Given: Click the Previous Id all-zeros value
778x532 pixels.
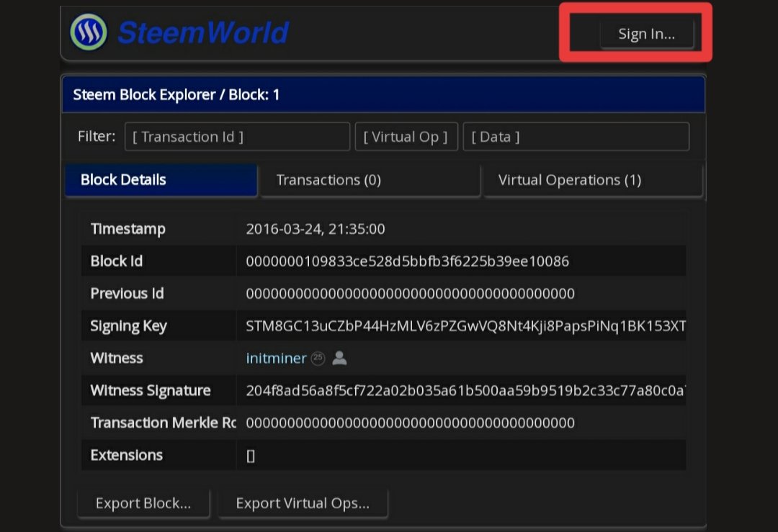Looking at the screenshot, I should (411, 294).
